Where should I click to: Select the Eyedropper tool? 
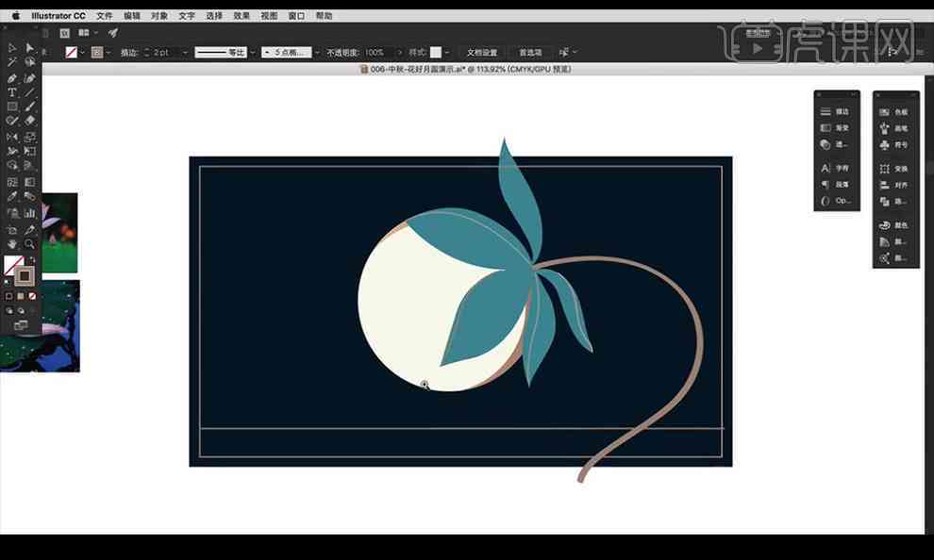tap(12, 196)
